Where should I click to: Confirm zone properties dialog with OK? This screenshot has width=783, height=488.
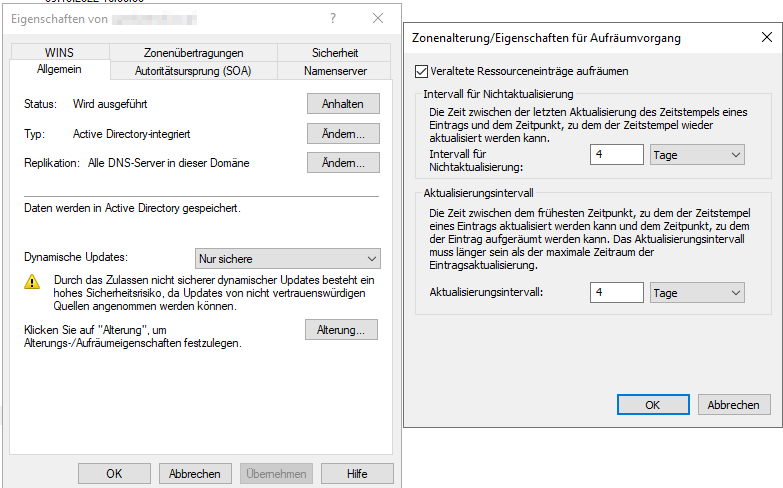[114, 474]
